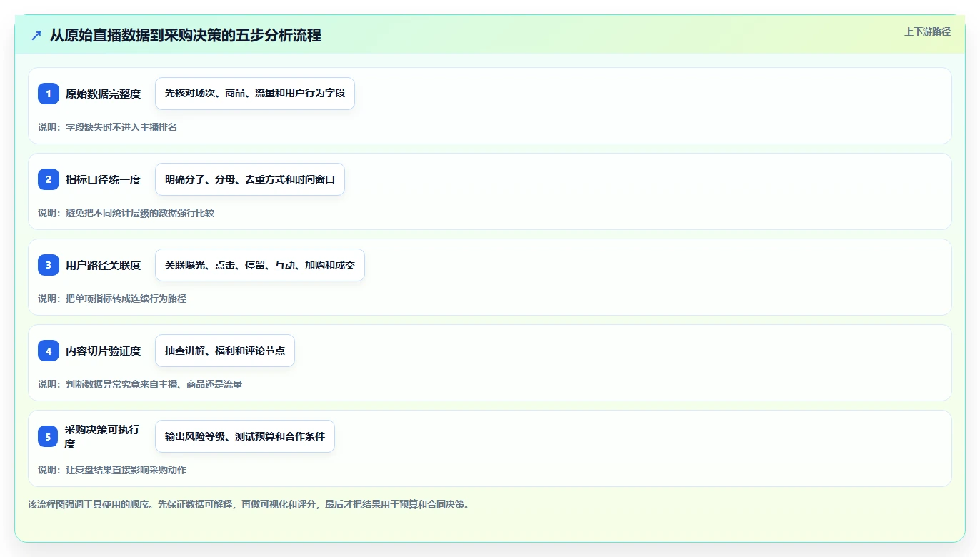Click the 采购决策可执行度 step title

(102, 436)
